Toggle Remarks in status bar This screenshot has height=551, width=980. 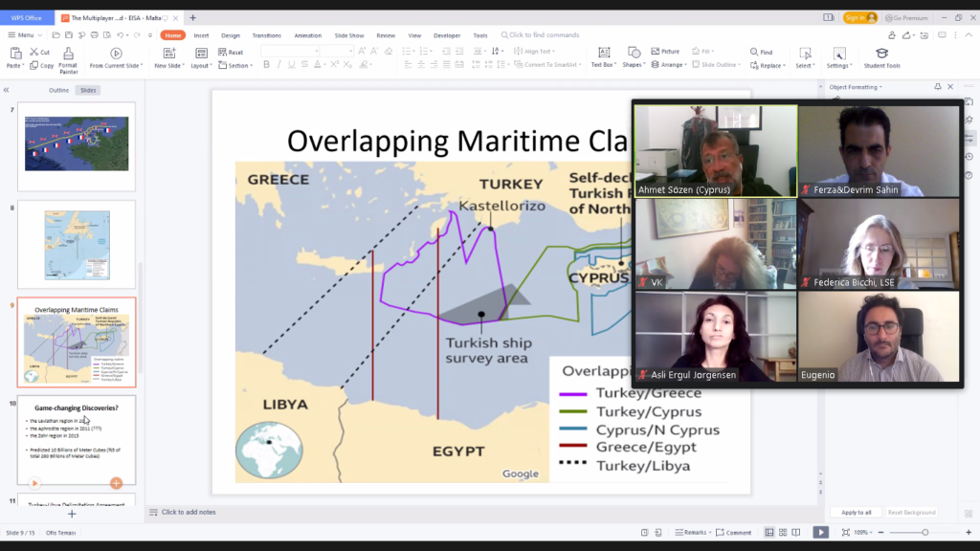pos(693,532)
